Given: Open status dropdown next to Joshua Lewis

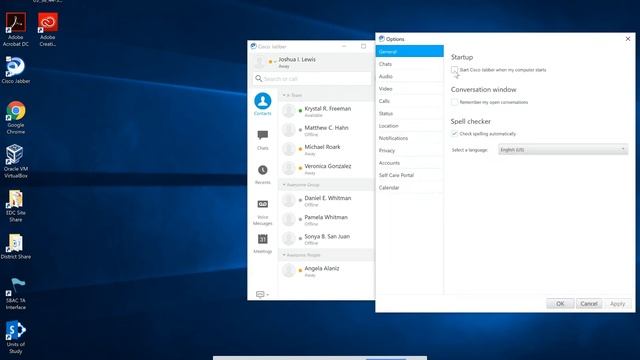Looking at the screenshot, I should 275,62.
